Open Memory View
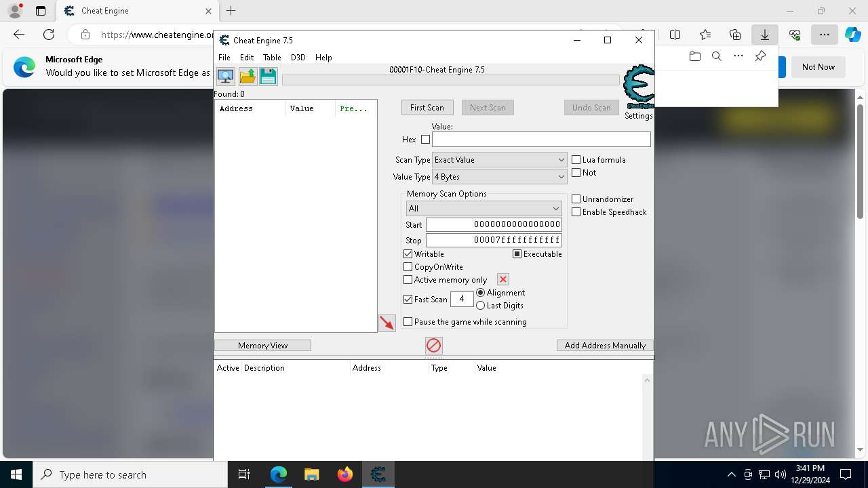This screenshot has width=868, height=488. 262,346
